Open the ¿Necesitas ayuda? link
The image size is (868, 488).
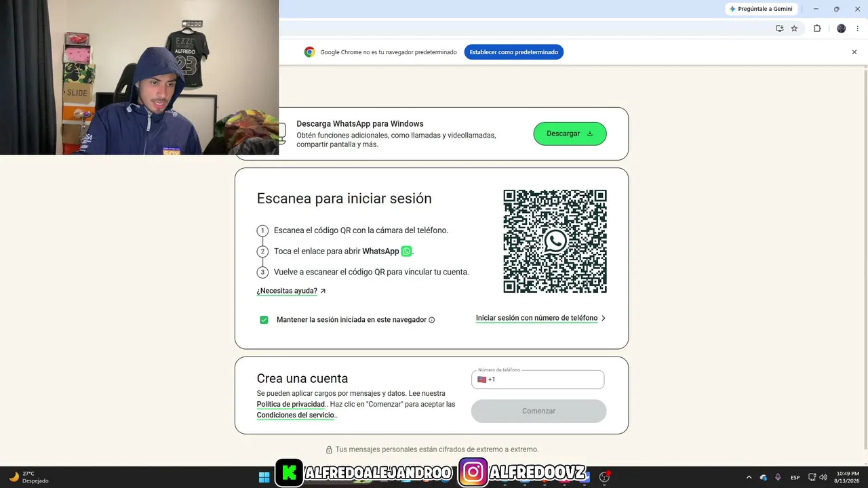click(x=291, y=291)
